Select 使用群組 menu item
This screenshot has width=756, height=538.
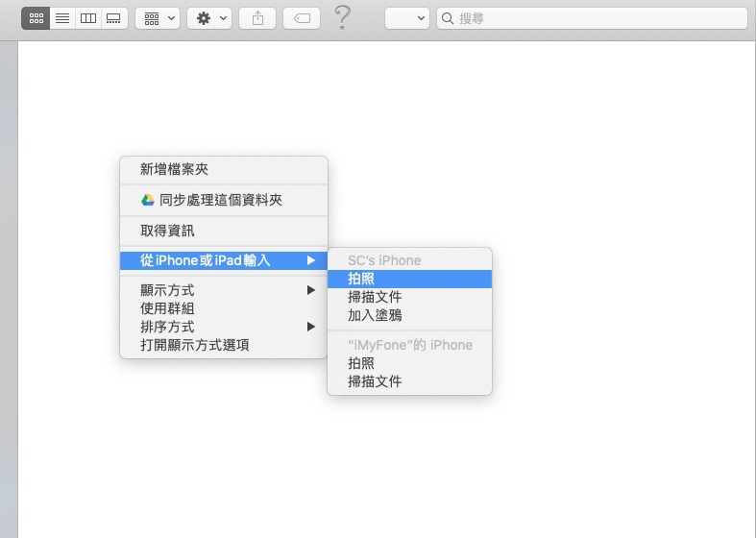(x=224, y=308)
